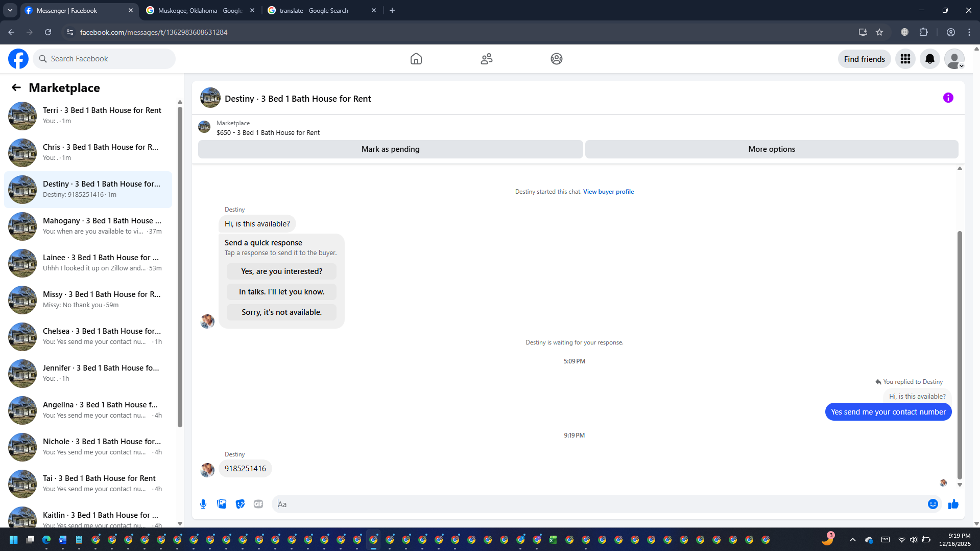Open a new browser tab
980x551 pixels.
(392, 10)
